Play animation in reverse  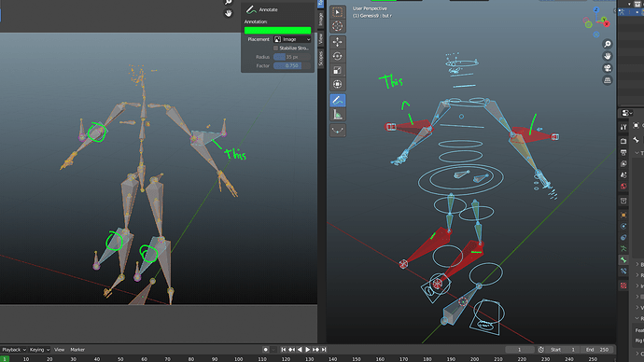300,350
